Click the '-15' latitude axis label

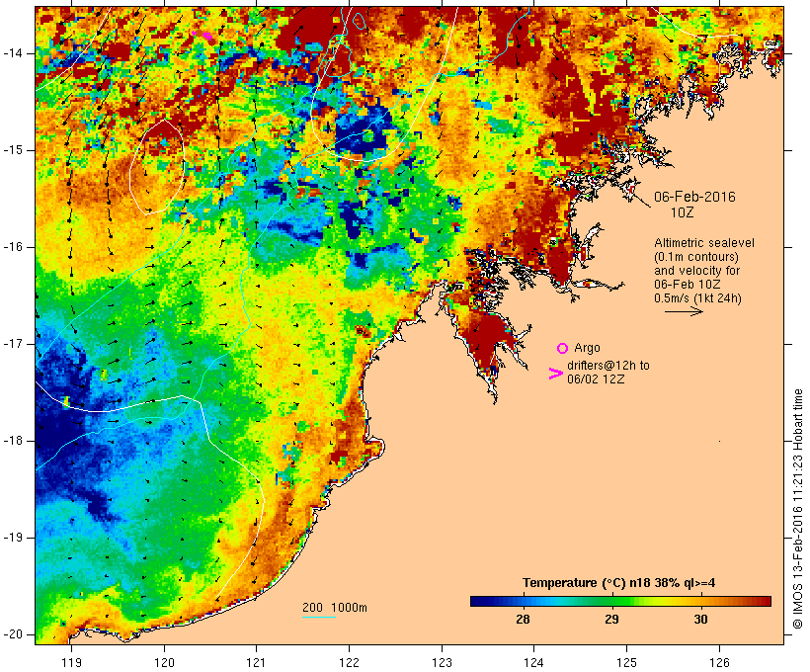pos(13,150)
